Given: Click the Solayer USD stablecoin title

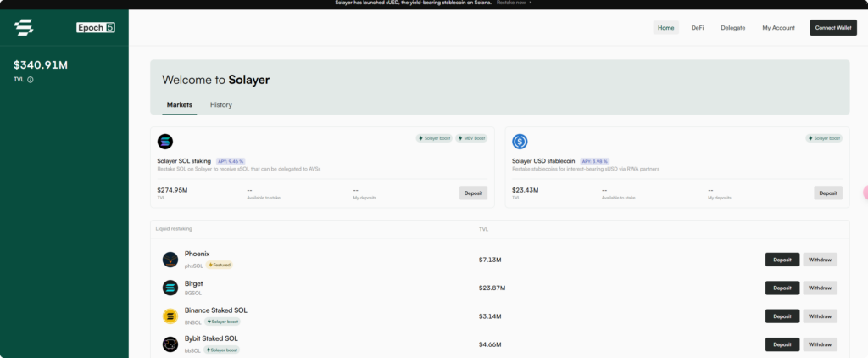Looking at the screenshot, I should tap(543, 161).
